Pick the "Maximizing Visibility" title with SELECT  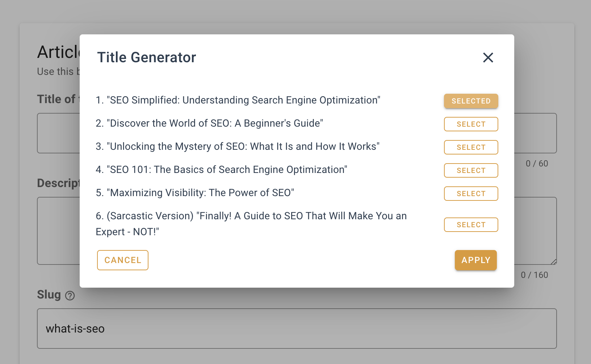coord(471,194)
